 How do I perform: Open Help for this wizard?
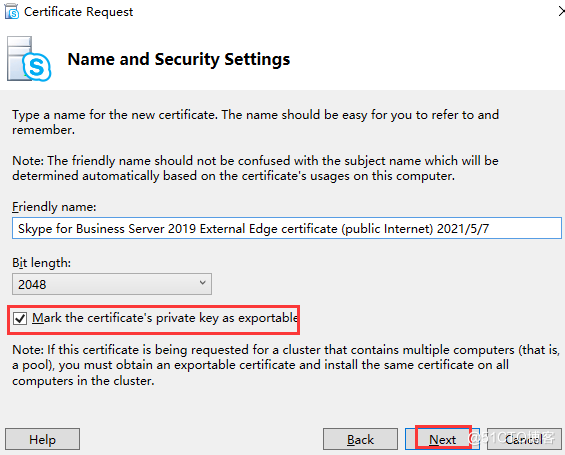tap(43, 439)
